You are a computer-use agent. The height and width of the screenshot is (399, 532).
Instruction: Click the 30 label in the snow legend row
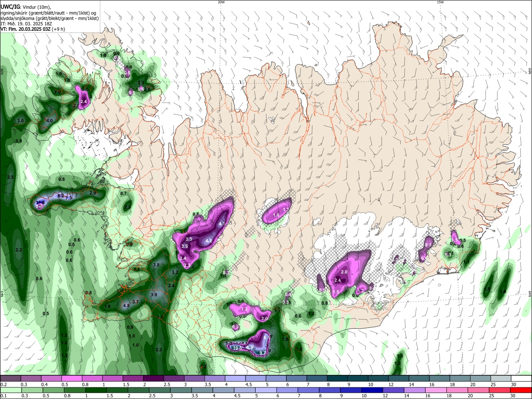pyautogui.click(x=514, y=384)
